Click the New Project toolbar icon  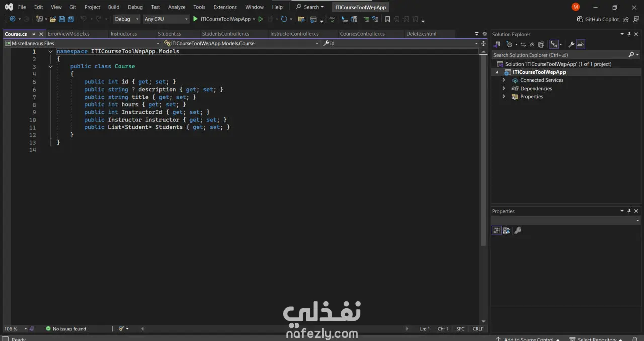[39, 19]
